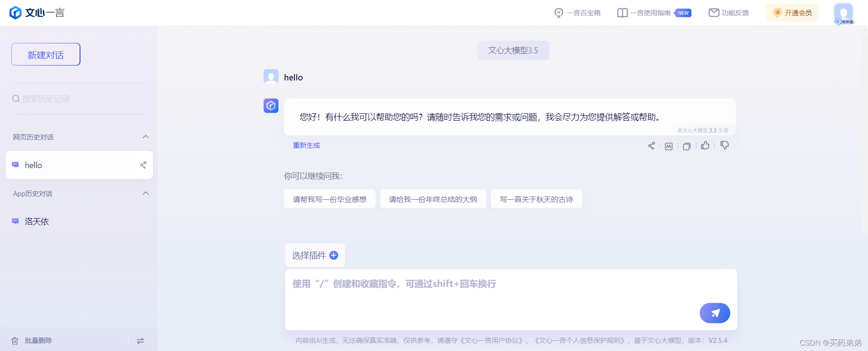Viewport: 868px width, 351px height.
Task: Choose suggestion 写一首关于秋天的古诗
Action: (537, 199)
